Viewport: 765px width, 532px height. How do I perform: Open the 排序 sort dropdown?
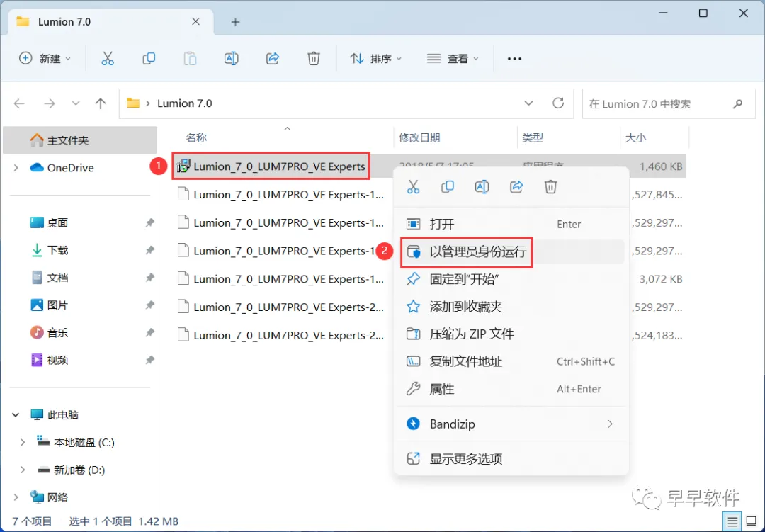coord(376,59)
